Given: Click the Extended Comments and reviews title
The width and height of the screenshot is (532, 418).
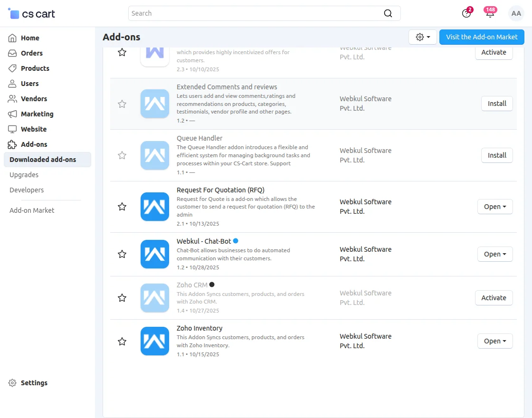Looking at the screenshot, I should [x=227, y=87].
